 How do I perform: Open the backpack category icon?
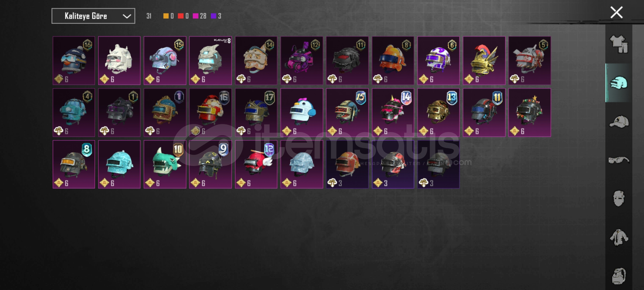click(619, 276)
